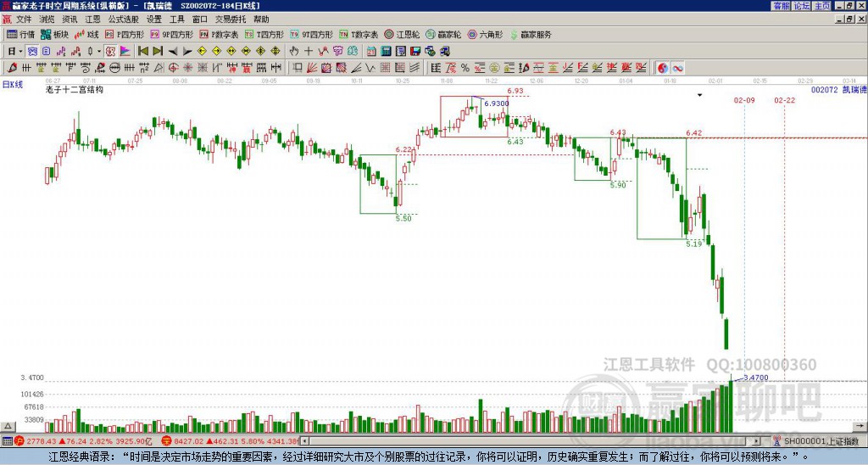Open the 交易委托 menu
This screenshot has width=868, height=465.
pyautogui.click(x=231, y=20)
